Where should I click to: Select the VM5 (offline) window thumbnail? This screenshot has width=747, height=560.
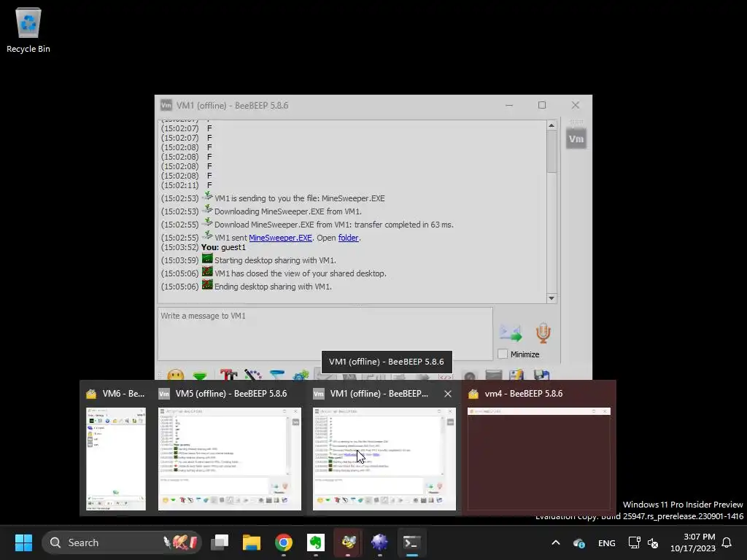(x=230, y=459)
